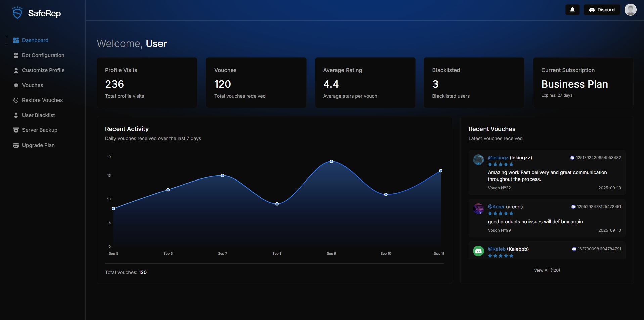Click the SafeRep shield logo
The height and width of the screenshot is (320, 644).
click(17, 12)
